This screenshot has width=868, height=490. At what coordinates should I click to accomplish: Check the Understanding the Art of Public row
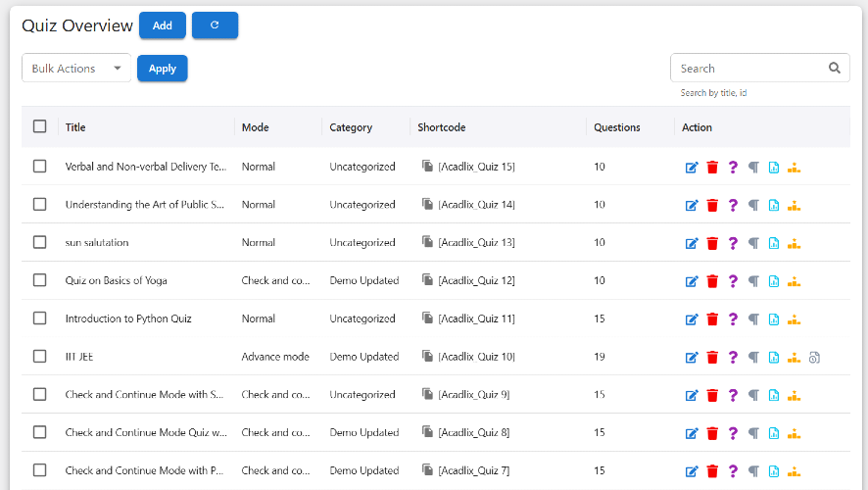pyautogui.click(x=40, y=204)
